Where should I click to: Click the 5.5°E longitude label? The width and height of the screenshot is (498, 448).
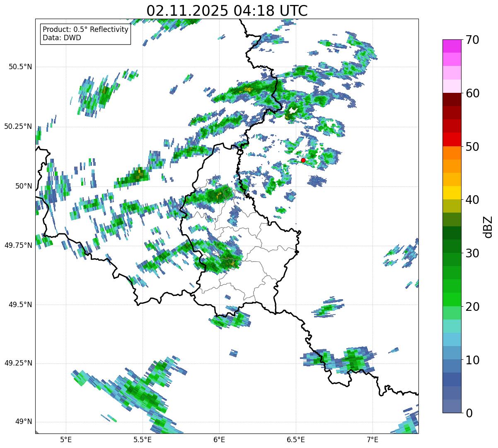pos(143,439)
